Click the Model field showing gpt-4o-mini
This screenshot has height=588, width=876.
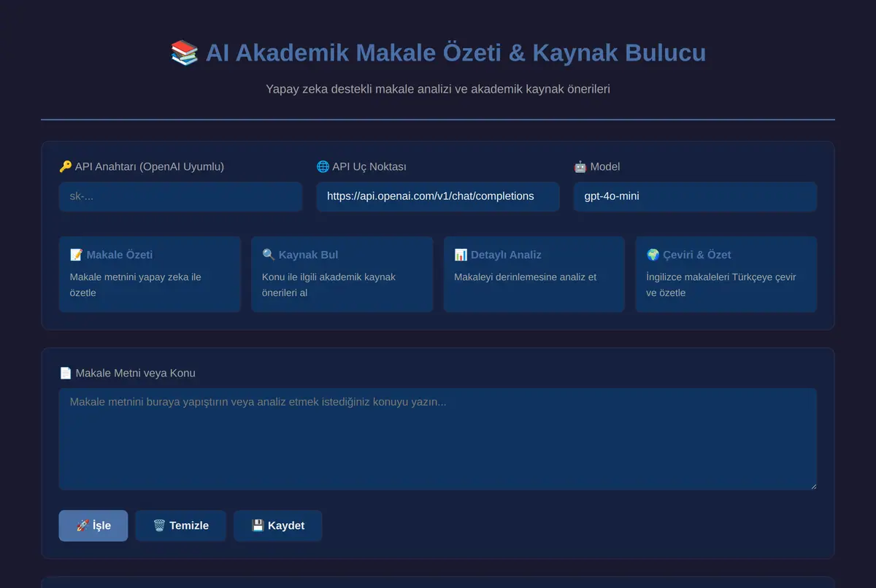[695, 196]
